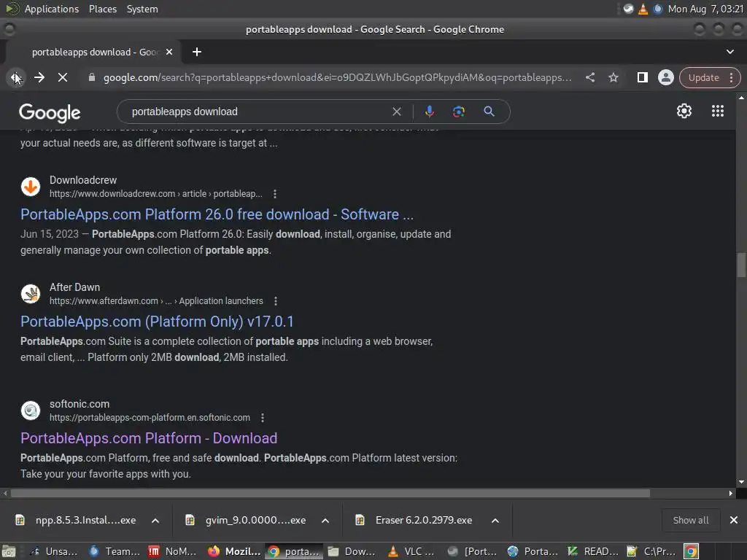
Task: Expand options for npp.8.5.3 download
Action: 155,521
